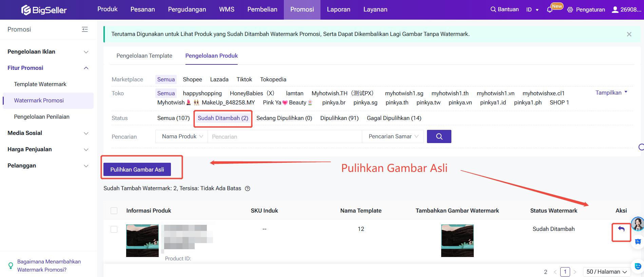Switch to the Pengelolaan Template tab

pyautogui.click(x=144, y=56)
